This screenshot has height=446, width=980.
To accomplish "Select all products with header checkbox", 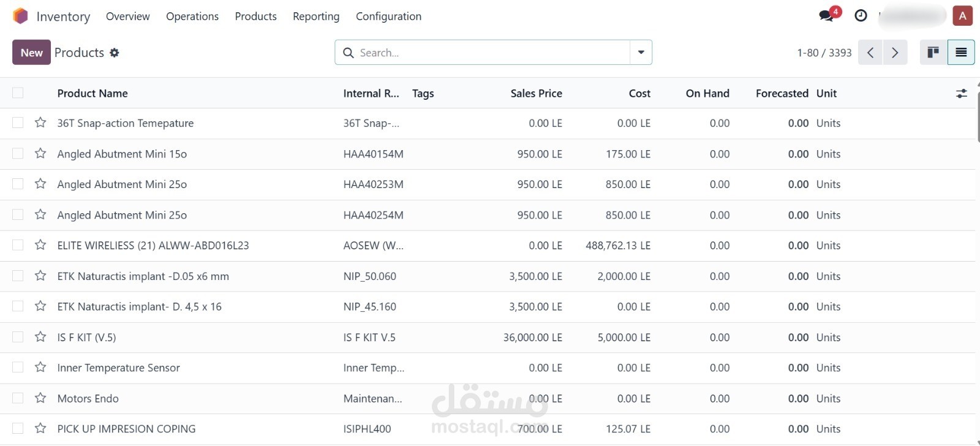I will tap(18, 93).
